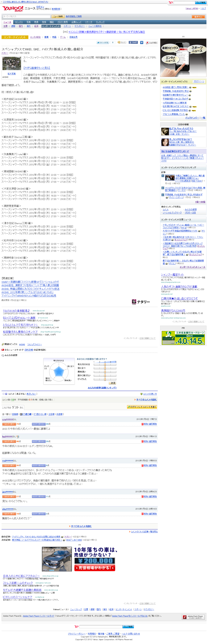Click 三井住友銀行カードローン banner

tap(183, 338)
